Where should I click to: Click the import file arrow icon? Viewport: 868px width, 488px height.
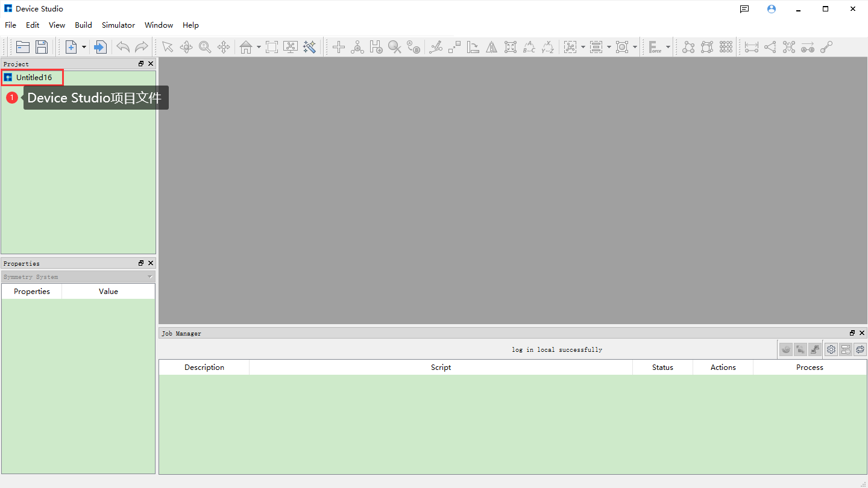click(x=101, y=47)
